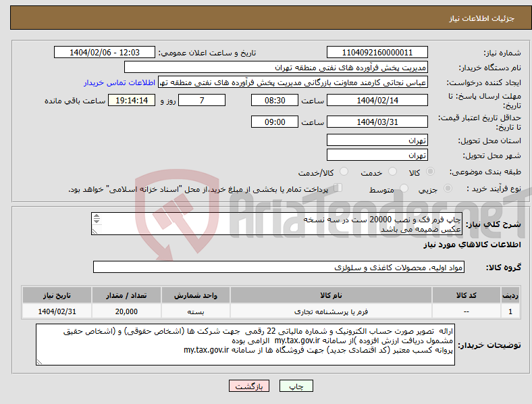Screen dimensions: 532x404
Task: Click the ایجاد کننده درخواست field
Action: tap(293, 82)
